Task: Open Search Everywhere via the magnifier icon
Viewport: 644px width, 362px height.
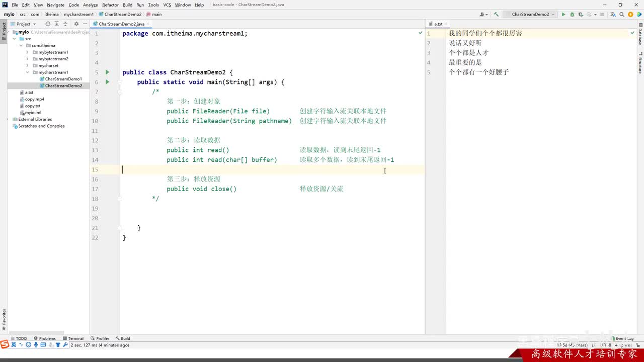Action: click(x=622, y=15)
